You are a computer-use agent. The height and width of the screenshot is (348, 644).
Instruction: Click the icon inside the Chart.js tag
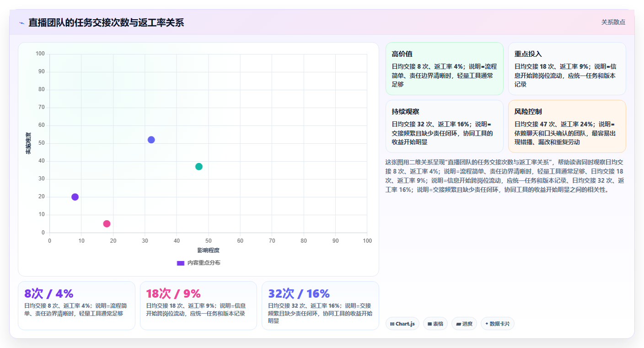click(392, 324)
